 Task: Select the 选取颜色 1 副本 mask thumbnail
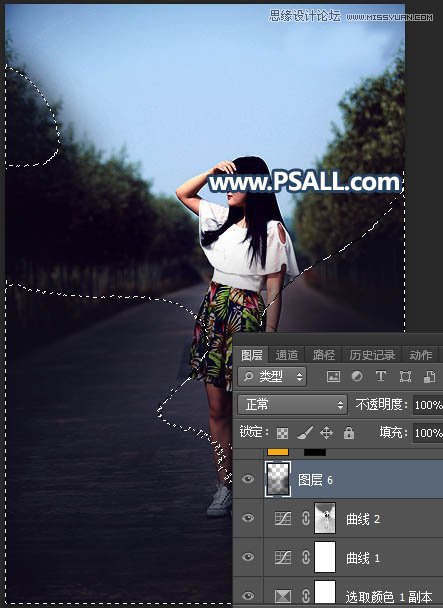pyautogui.click(x=325, y=594)
